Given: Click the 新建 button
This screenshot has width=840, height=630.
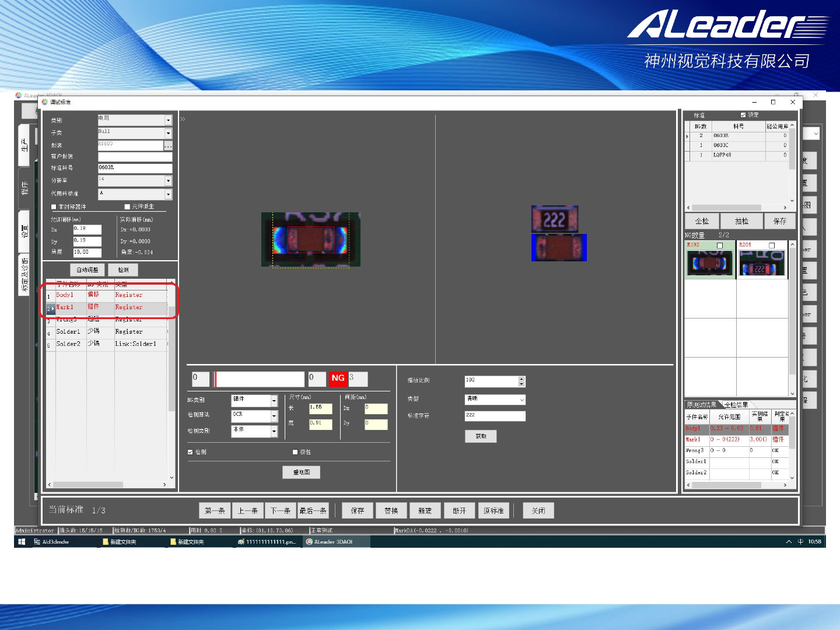Looking at the screenshot, I should [x=425, y=510].
